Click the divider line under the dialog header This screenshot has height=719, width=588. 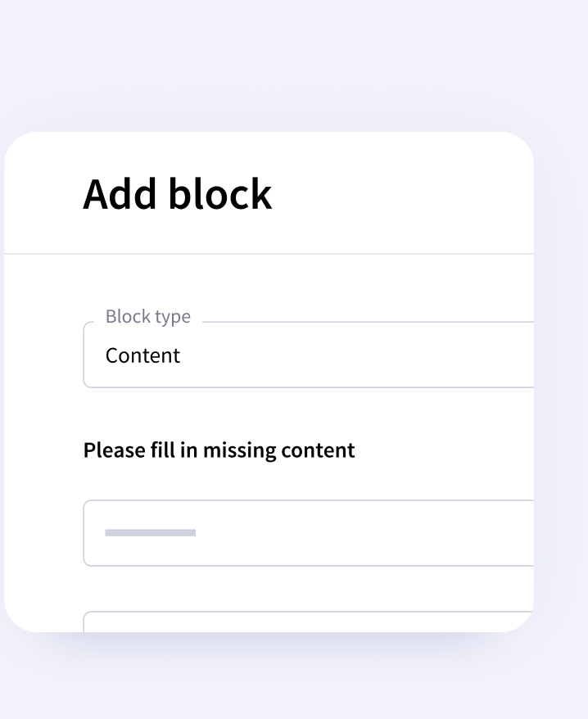coord(270,254)
